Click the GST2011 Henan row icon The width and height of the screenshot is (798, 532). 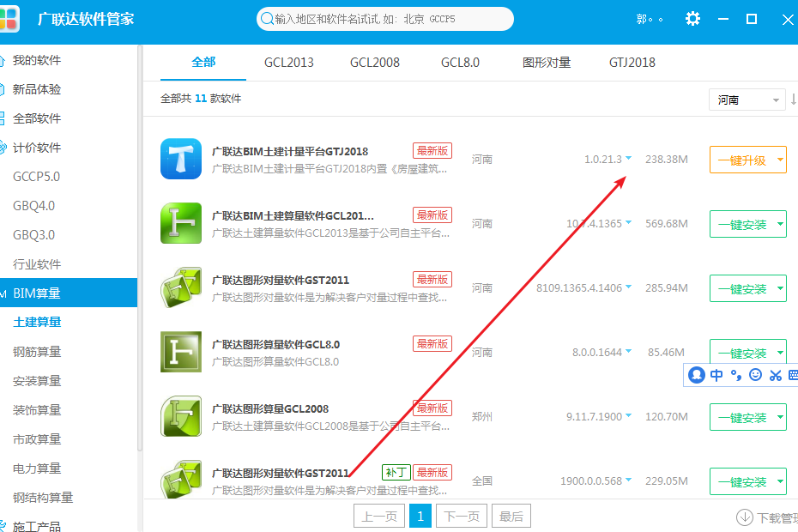pyautogui.click(x=181, y=287)
